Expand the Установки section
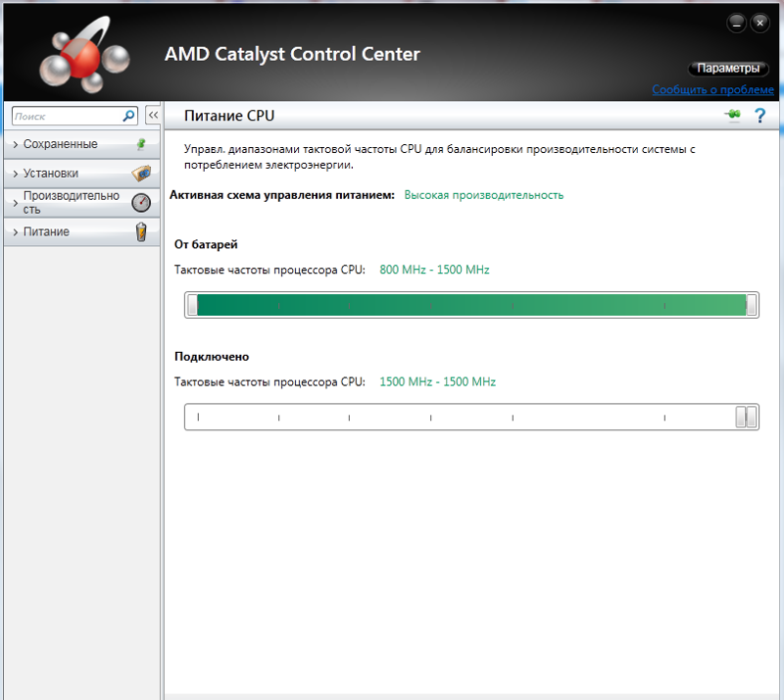 click(81, 174)
